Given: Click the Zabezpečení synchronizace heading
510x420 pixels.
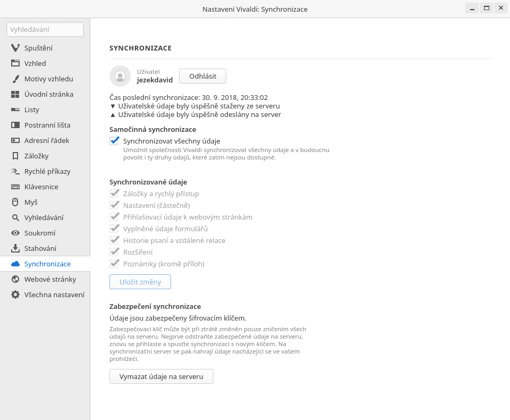Looking at the screenshot, I should 155,306.
